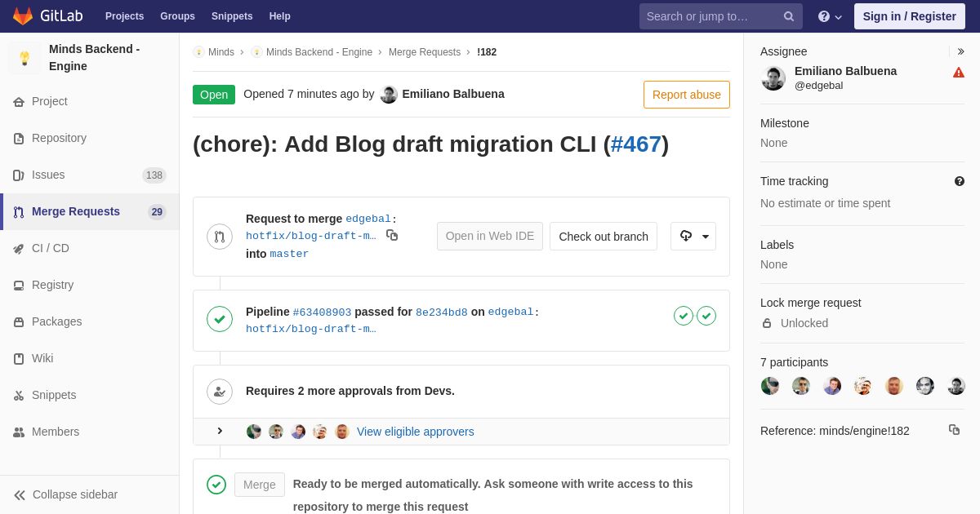The width and height of the screenshot is (980, 514).
Task: Open pipeline #63408903 link
Action: 322,312
